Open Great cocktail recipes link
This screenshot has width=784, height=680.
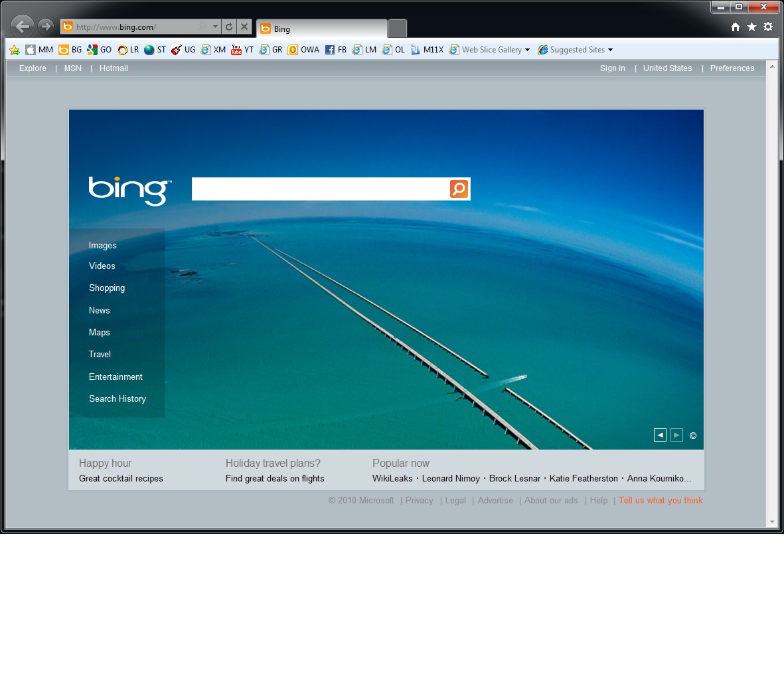[121, 479]
